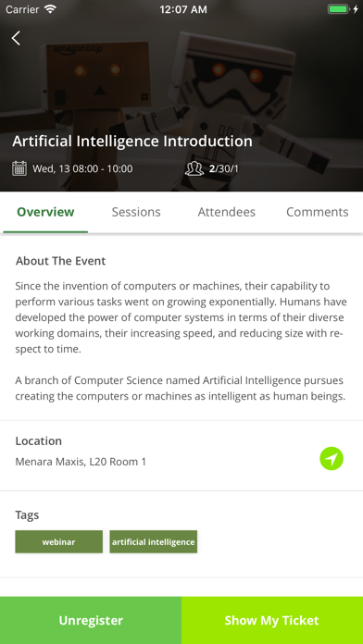Tap Show My Ticket button
Viewport: 363px width, 644px height.
pos(272,620)
